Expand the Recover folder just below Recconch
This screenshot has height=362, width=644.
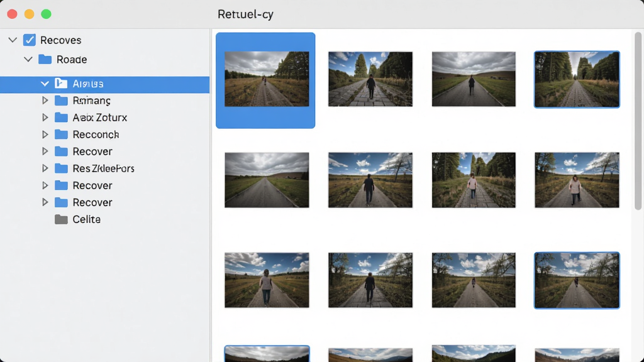(x=45, y=151)
